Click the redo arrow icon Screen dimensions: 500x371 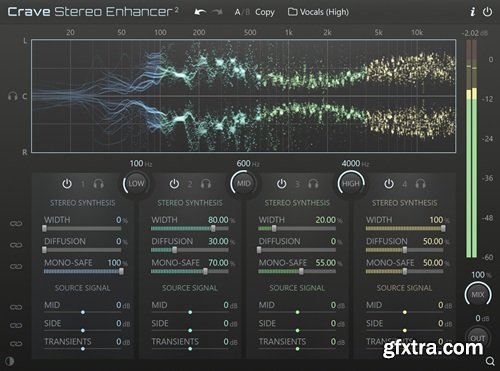[218, 12]
